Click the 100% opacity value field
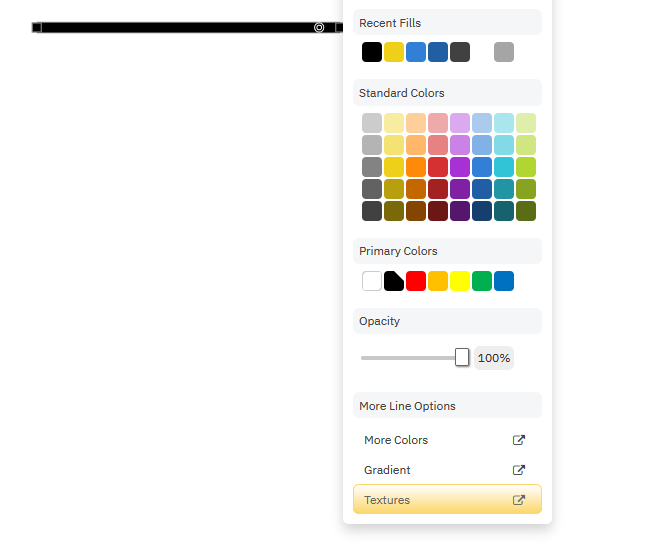Viewport: 663px width, 560px height. [x=493, y=358]
